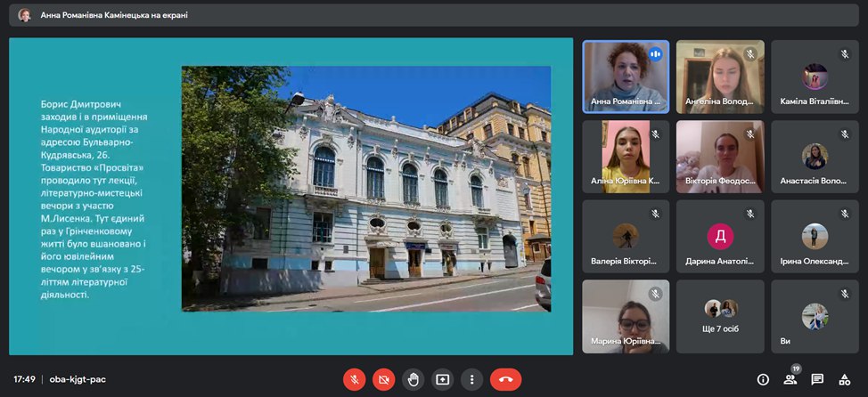Image resolution: width=868 pixels, height=397 pixels.
Task: Select Вікторія Феодос's video tile
Action: pyautogui.click(x=719, y=157)
